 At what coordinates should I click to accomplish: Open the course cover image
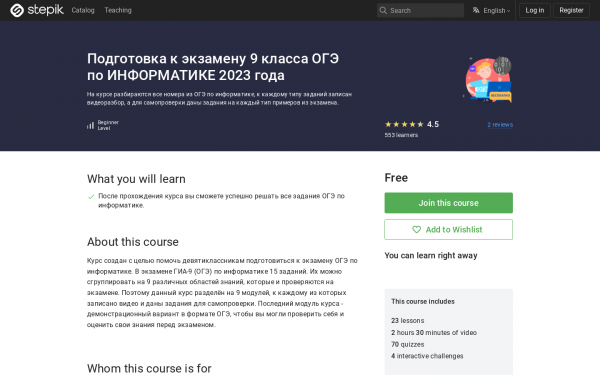pos(488,79)
